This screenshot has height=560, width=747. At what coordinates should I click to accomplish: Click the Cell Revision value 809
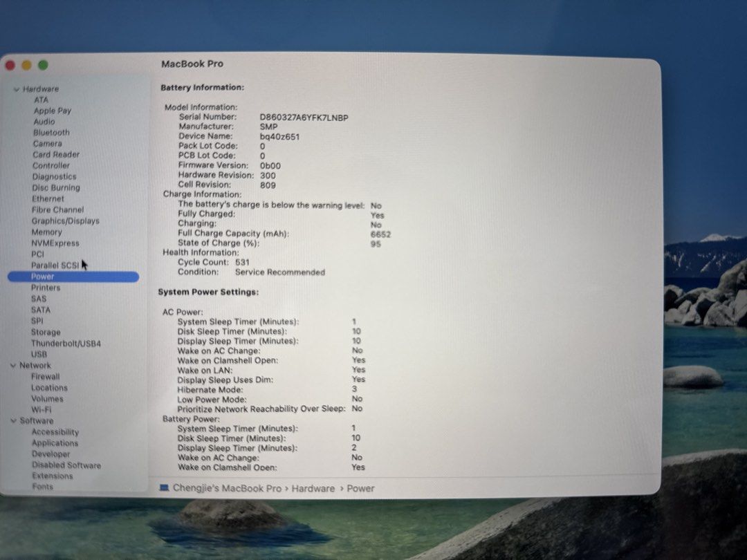pyautogui.click(x=268, y=185)
